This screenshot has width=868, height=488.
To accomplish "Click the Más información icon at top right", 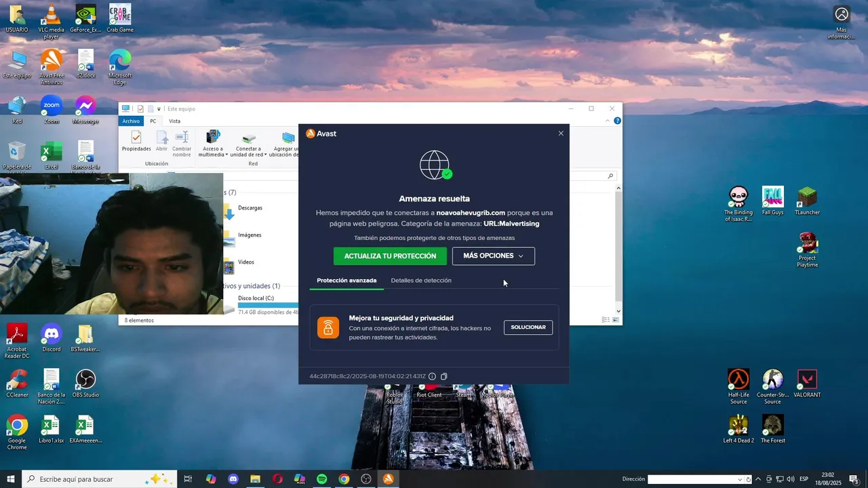I will [x=842, y=22].
